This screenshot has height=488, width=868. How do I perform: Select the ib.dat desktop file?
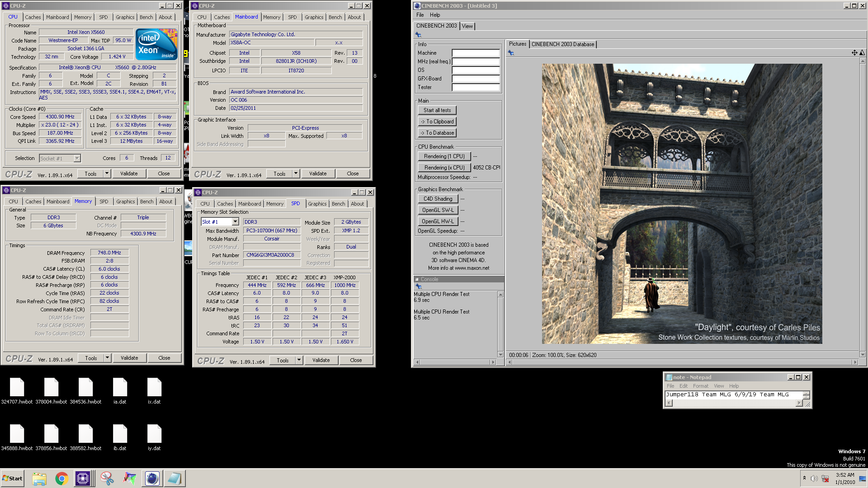[x=120, y=437]
